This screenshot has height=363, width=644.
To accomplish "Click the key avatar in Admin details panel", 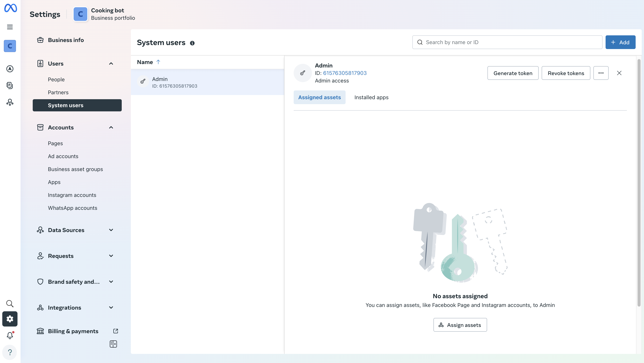I will (302, 73).
